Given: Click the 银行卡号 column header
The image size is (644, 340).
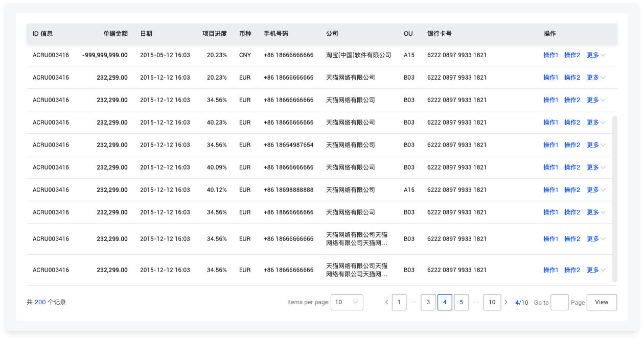Looking at the screenshot, I should click(440, 34).
